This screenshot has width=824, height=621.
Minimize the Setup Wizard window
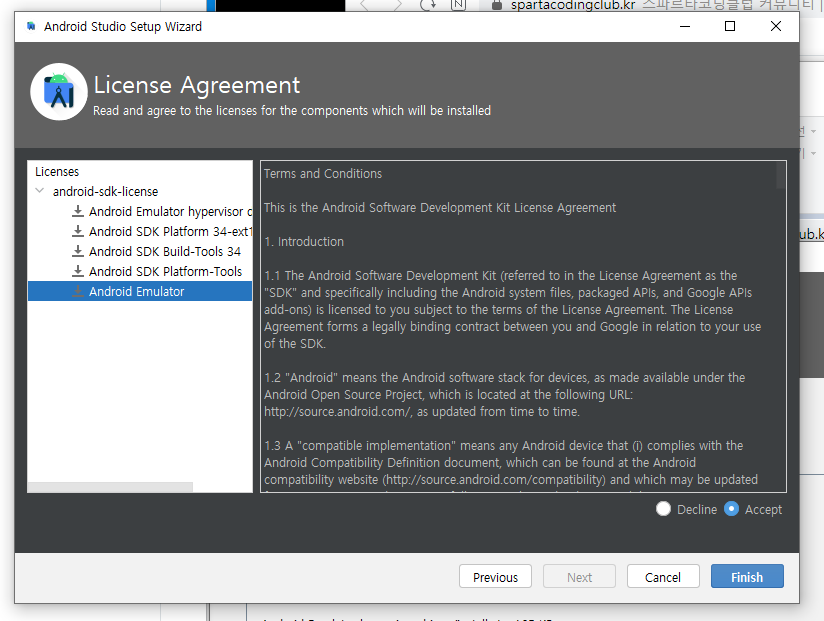tap(685, 26)
